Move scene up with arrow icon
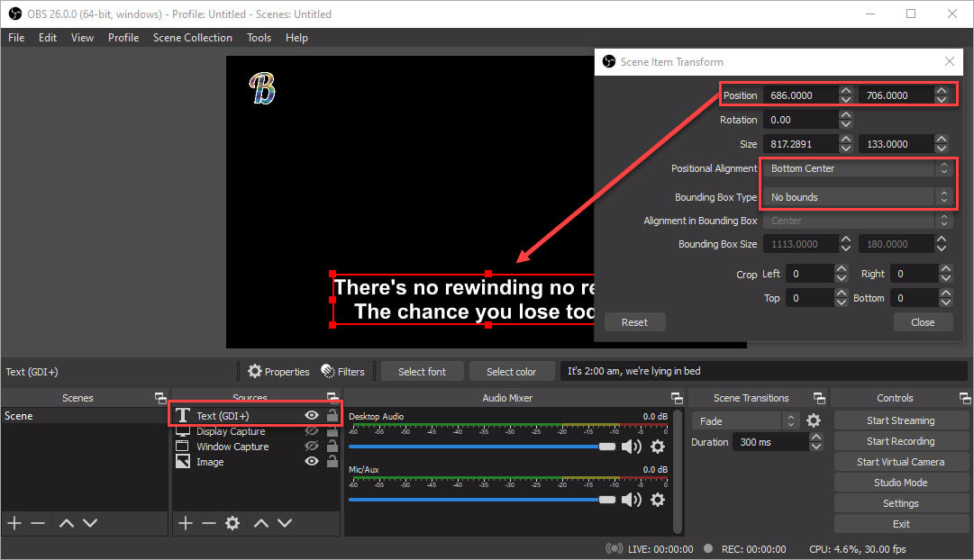The height and width of the screenshot is (560, 974). point(67,523)
